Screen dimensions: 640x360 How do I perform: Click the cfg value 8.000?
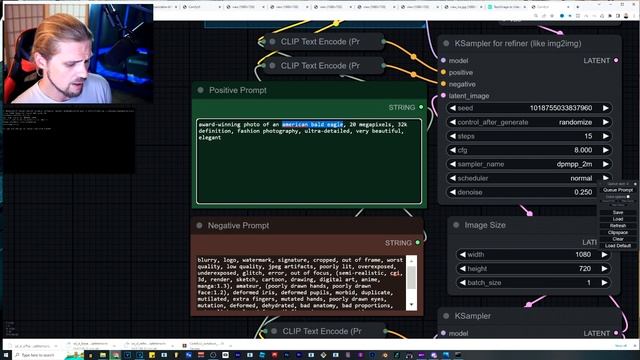pyautogui.click(x=583, y=150)
